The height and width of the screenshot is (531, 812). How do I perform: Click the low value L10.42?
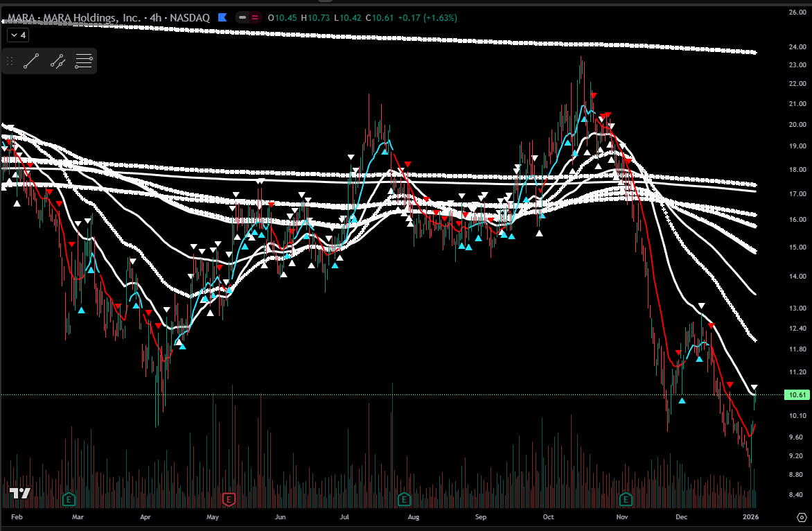click(x=348, y=17)
